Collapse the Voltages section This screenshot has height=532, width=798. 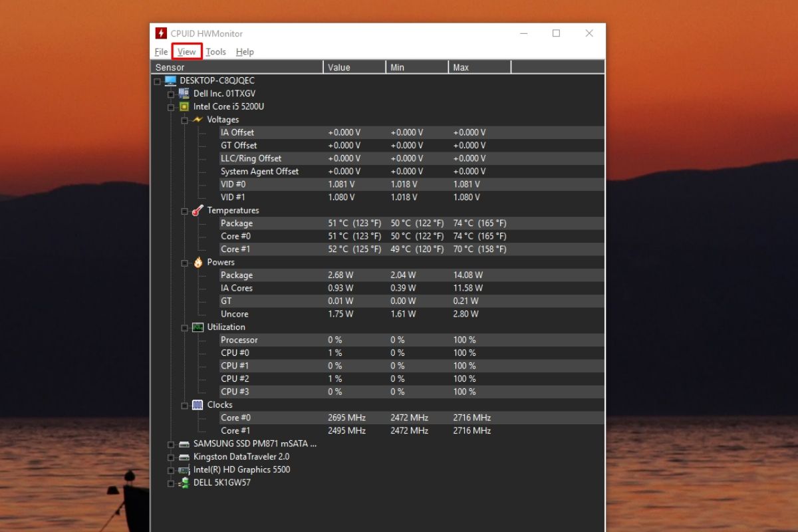(x=185, y=120)
